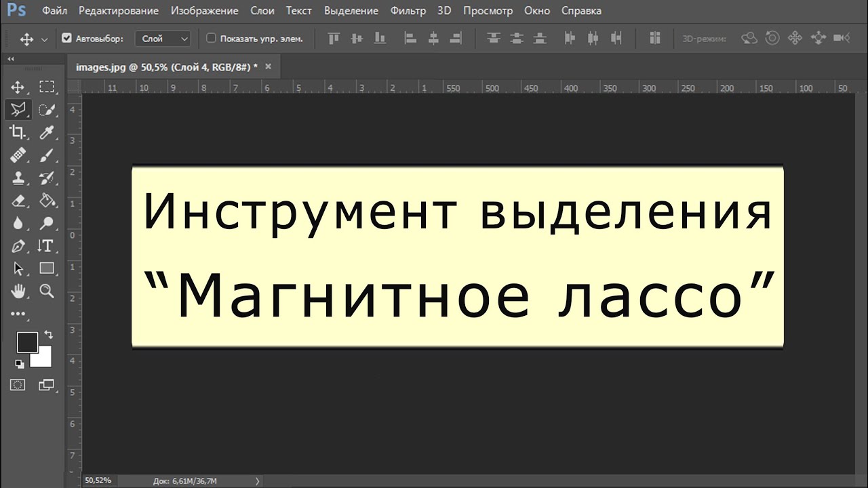Open the Слой auto-select dropdown

point(163,39)
